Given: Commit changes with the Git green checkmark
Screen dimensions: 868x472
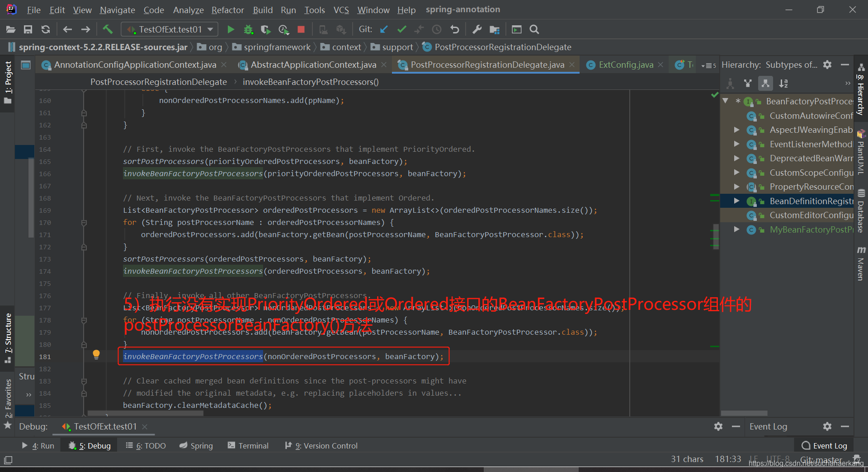Looking at the screenshot, I should (x=401, y=29).
